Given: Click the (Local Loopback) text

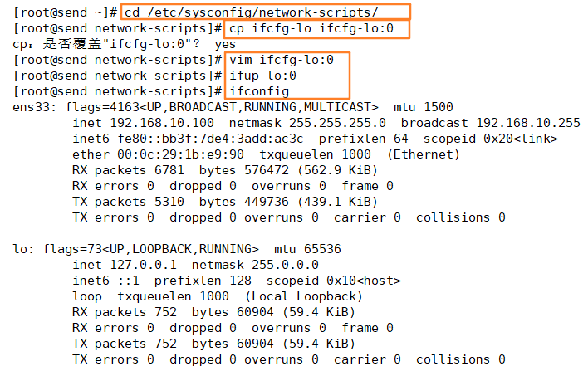Looking at the screenshot, I should click(x=304, y=296).
